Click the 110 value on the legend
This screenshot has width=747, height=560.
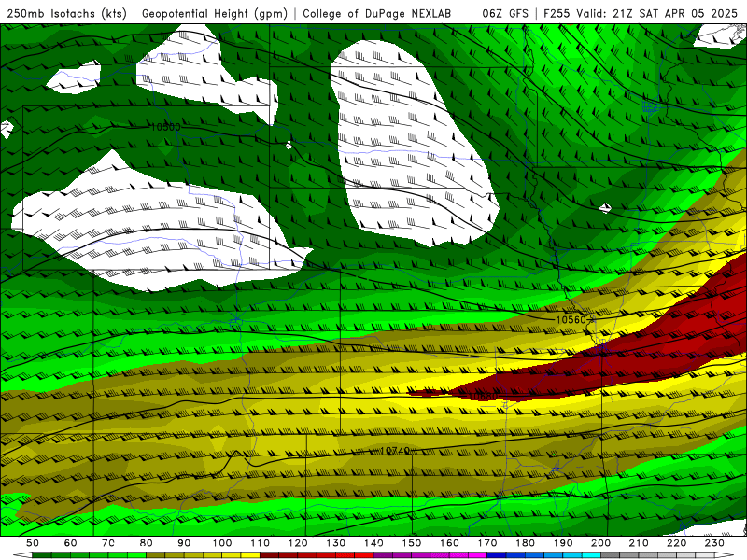[x=261, y=543]
